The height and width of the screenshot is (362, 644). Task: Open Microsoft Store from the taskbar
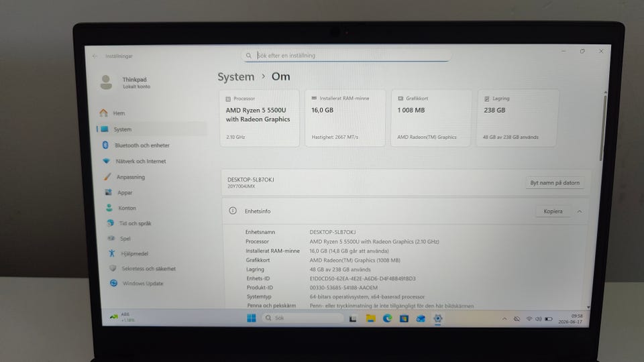(x=404, y=318)
